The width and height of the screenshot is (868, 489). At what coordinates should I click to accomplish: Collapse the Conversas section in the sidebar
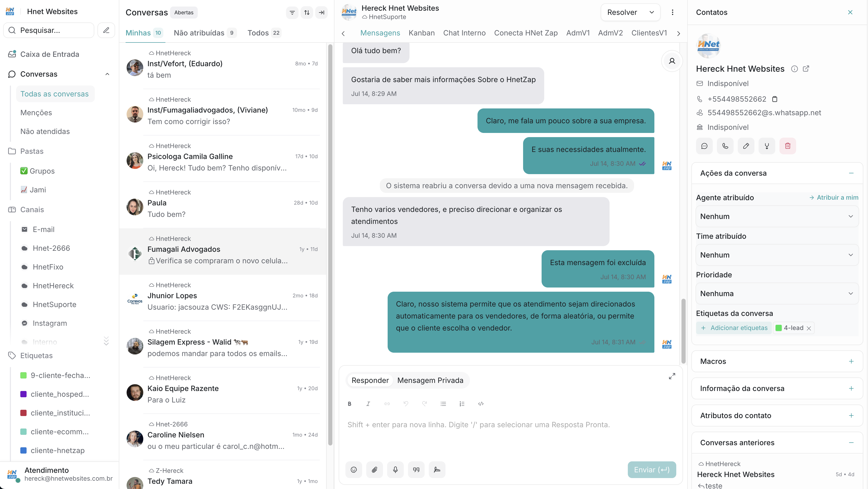(x=107, y=74)
